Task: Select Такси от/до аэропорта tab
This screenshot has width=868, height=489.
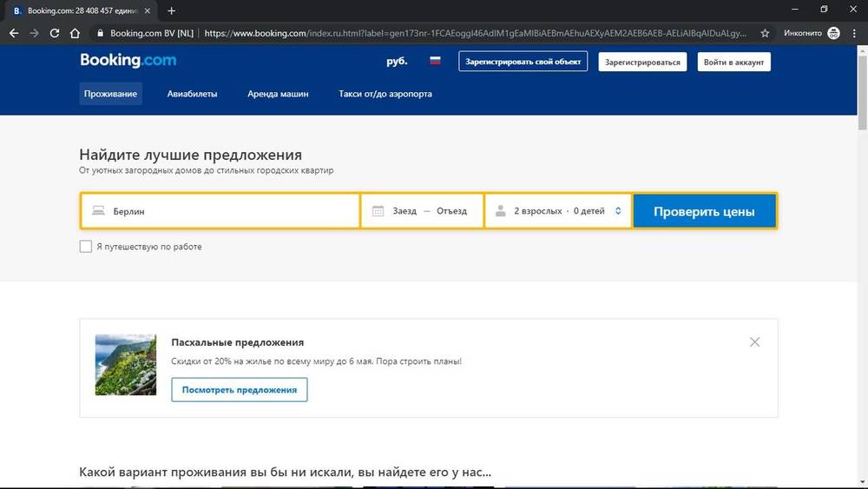Action: pyautogui.click(x=385, y=94)
